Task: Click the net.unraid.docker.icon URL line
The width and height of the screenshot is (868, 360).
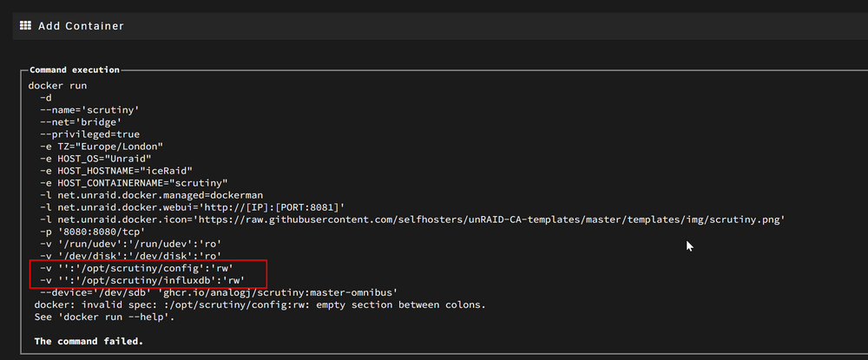Action: 412,219
